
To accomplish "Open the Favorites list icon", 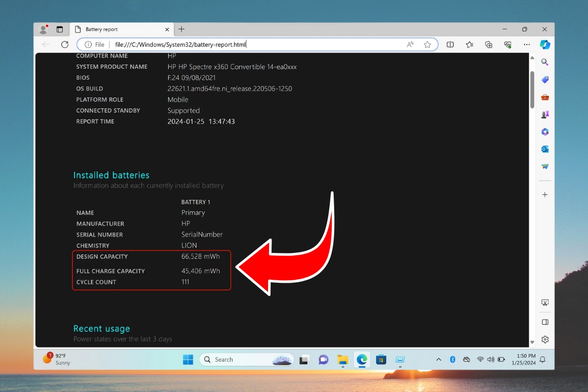I will 469,45.
